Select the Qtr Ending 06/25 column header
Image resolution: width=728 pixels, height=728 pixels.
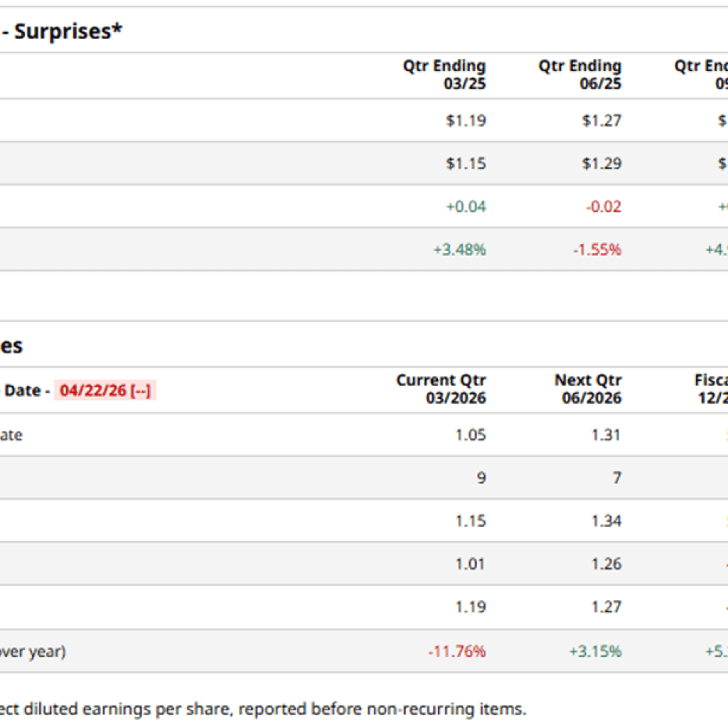[x=579, y=75]
